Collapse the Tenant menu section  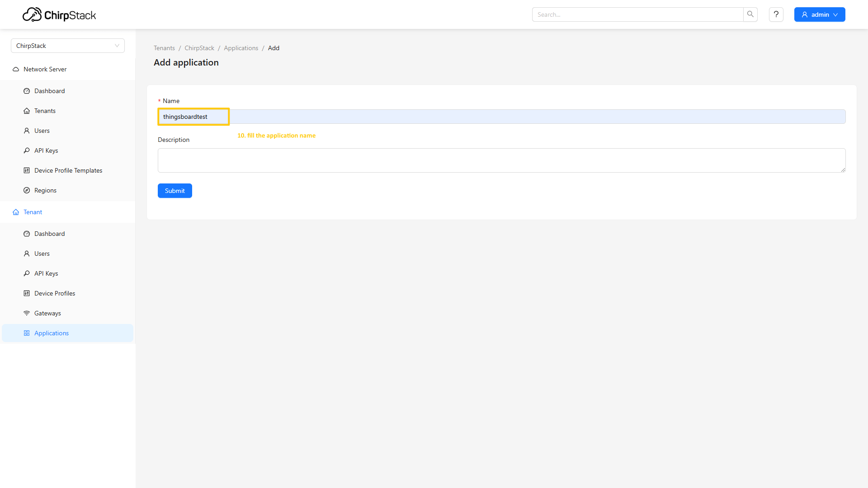[x=33, y=212]
